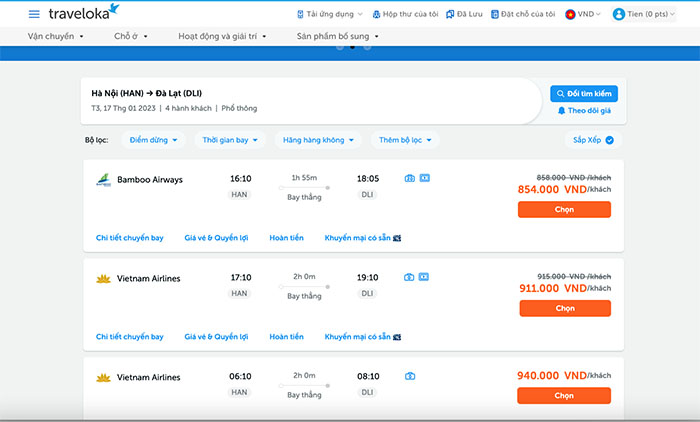Screen dimensions: 700x422
Task: Click the baggage icon on 06:10 Vietnam Airlines flight
Action: click(x=410, y=376)
